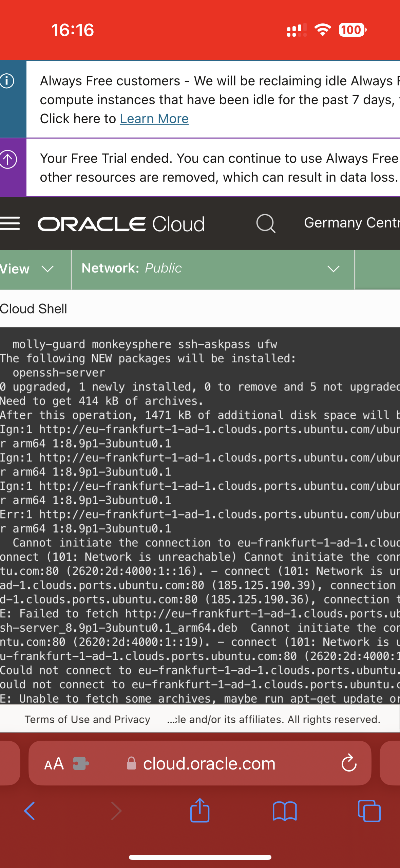Go back with Safari back arrow
Image resolution: width=400 pixels, height=868 pixels.
(30, 811)
